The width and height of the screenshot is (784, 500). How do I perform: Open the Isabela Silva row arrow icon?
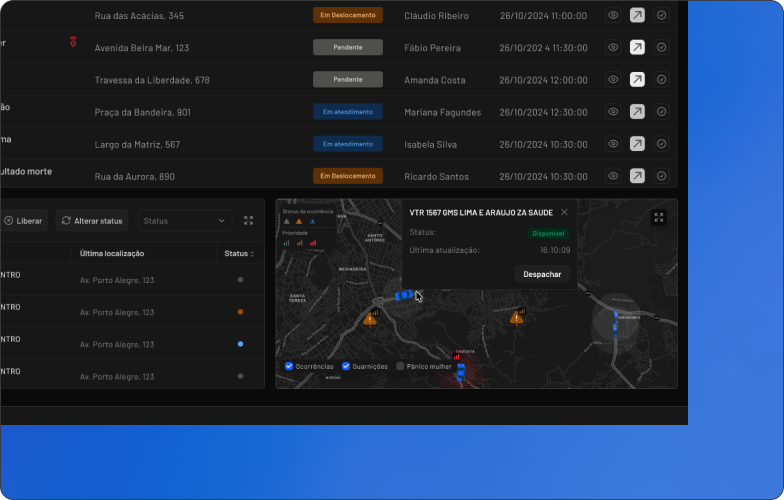point(637,144)
